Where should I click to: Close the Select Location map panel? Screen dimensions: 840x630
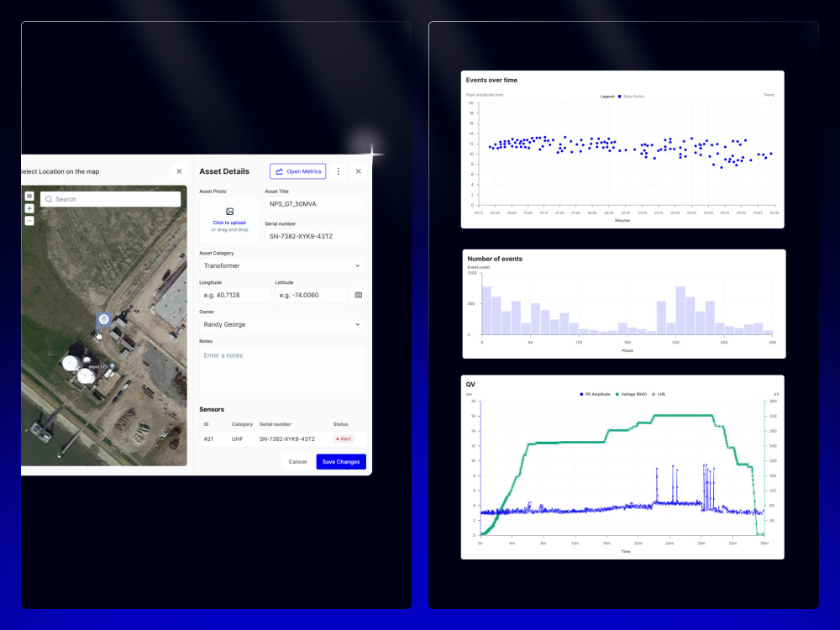click(x=179, y=171)
